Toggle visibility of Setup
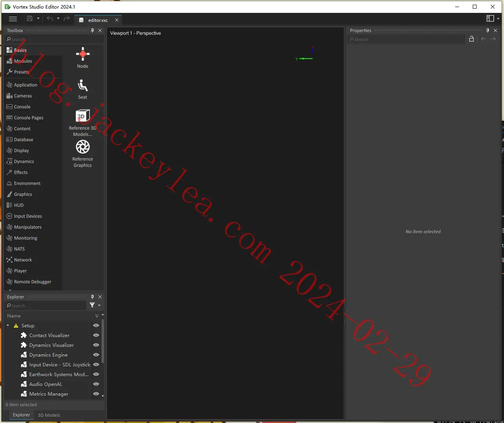The height and width of the screenshot is (423, 504). pyautogui.click(x=96, y=325)
